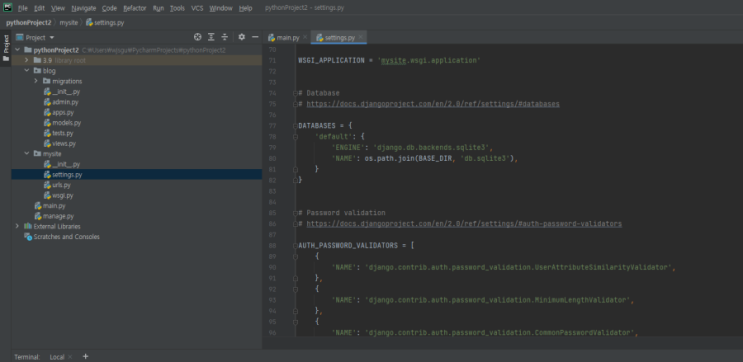Open the Terminal tool window
Image resolution: width=743 pixels, height=362 pixels.
click(27, 357)
